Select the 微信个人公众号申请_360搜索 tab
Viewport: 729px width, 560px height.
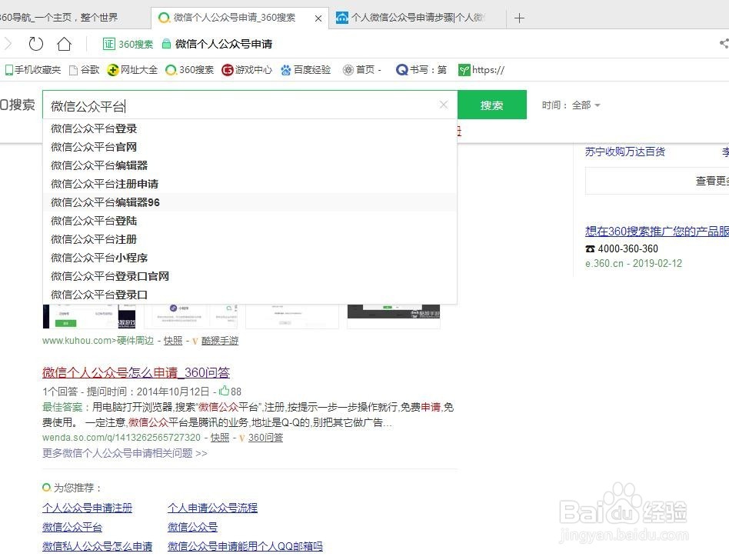tap(240, 18)
